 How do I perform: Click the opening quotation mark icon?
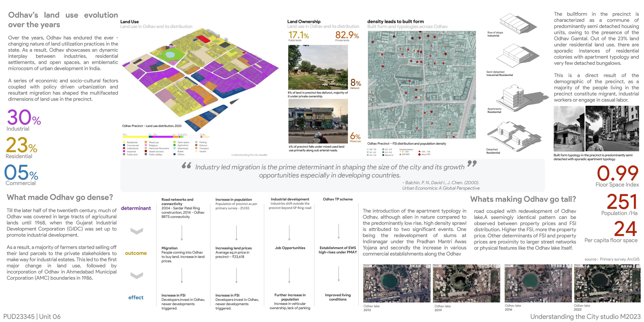point(186,165)
